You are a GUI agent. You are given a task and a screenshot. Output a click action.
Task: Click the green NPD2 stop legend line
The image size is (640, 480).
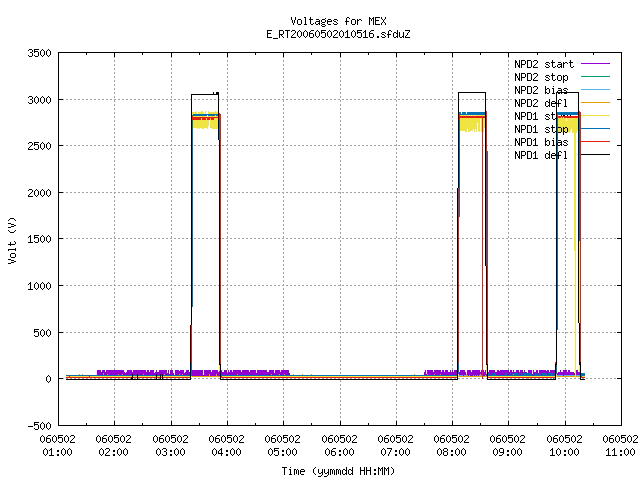(x=596, y=76)
